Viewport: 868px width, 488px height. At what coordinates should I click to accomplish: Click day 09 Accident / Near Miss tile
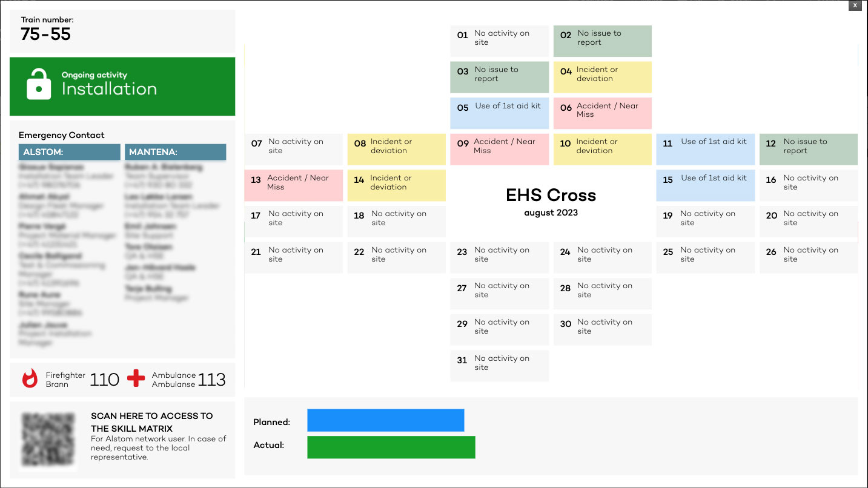pyautogui.click(x=499, y=149)
